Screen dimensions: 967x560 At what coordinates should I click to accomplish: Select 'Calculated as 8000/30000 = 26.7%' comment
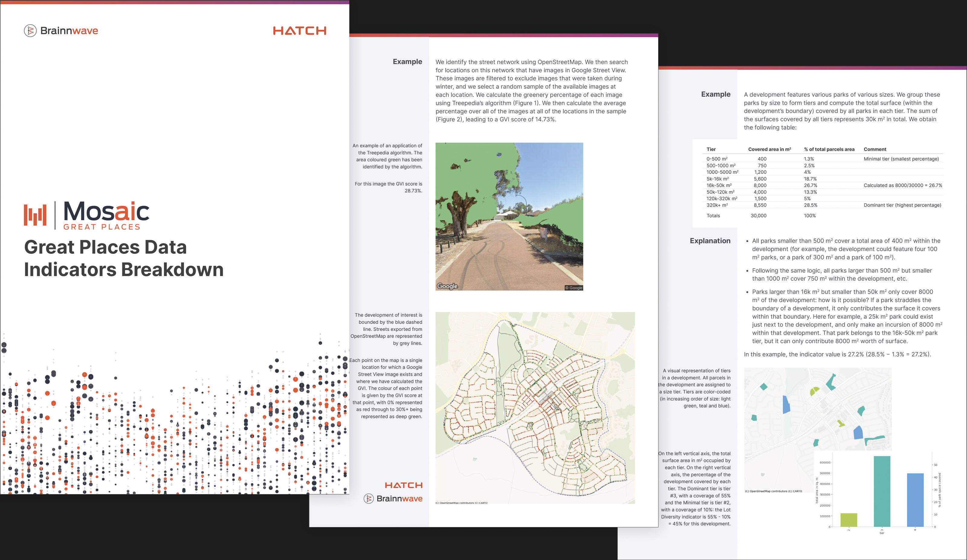click(x=903, y=185)
